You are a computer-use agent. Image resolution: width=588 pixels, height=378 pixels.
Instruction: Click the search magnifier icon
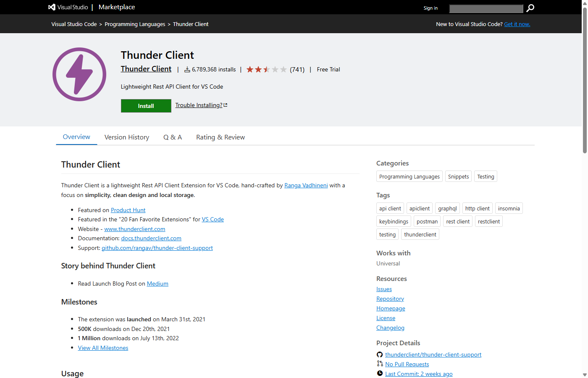530,8
